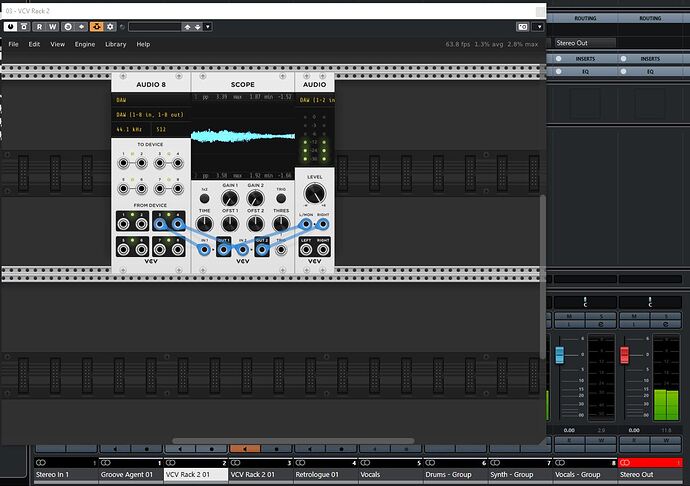This screenshot has height=486, width=690.
Task: Click the Audio module LEFT output jack
Action: coord(306,250)
